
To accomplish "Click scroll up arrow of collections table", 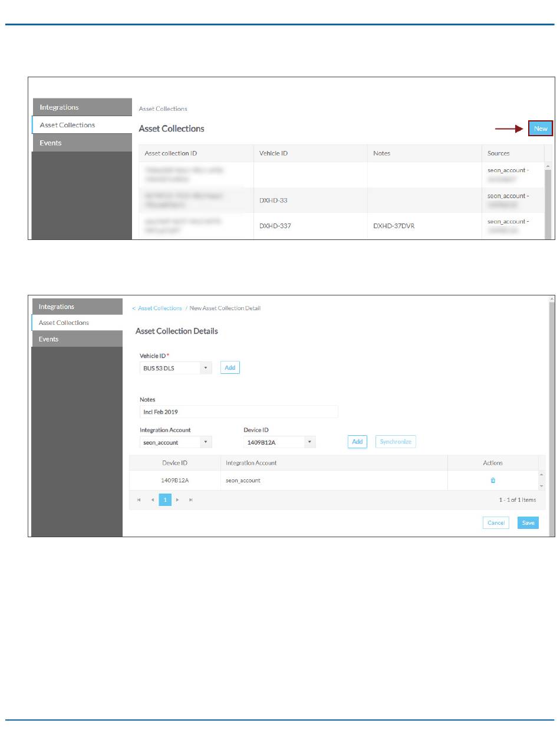I will (548, 167).
